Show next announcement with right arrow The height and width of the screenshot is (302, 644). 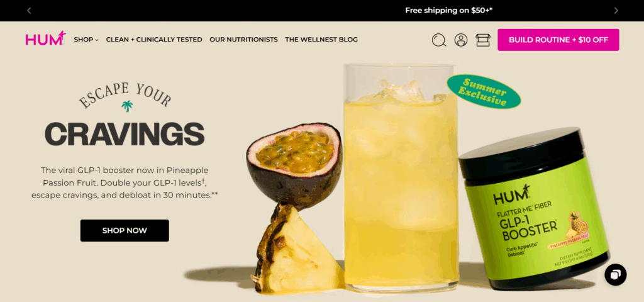[616, 11]
